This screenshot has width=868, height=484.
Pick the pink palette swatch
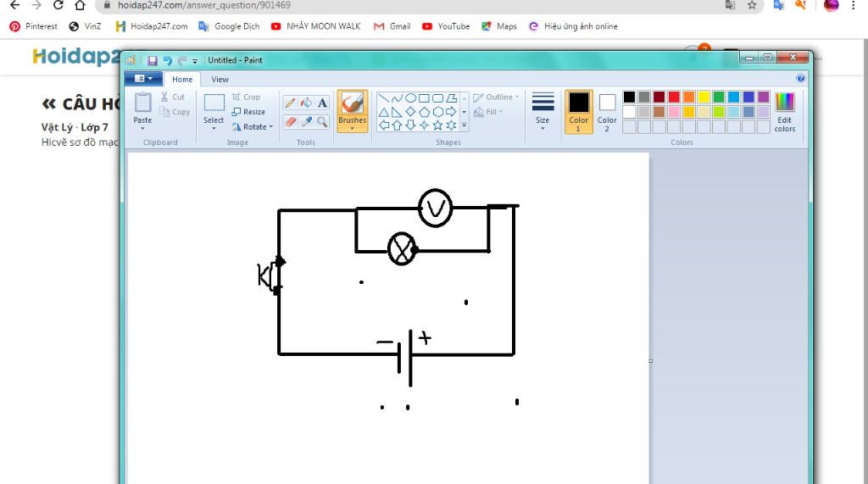coord(674,112)
